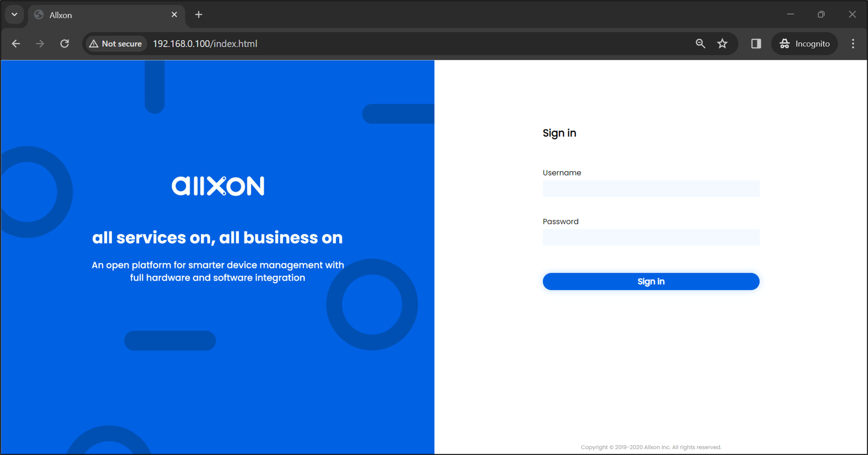This screenshot has width=868, height=455.
Task: Click the open platform description text
Action: tap(217, 271)
